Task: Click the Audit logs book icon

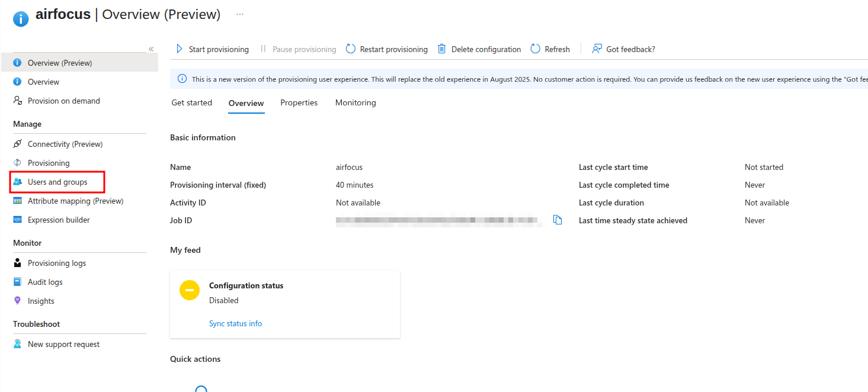Action: [18, 282]
